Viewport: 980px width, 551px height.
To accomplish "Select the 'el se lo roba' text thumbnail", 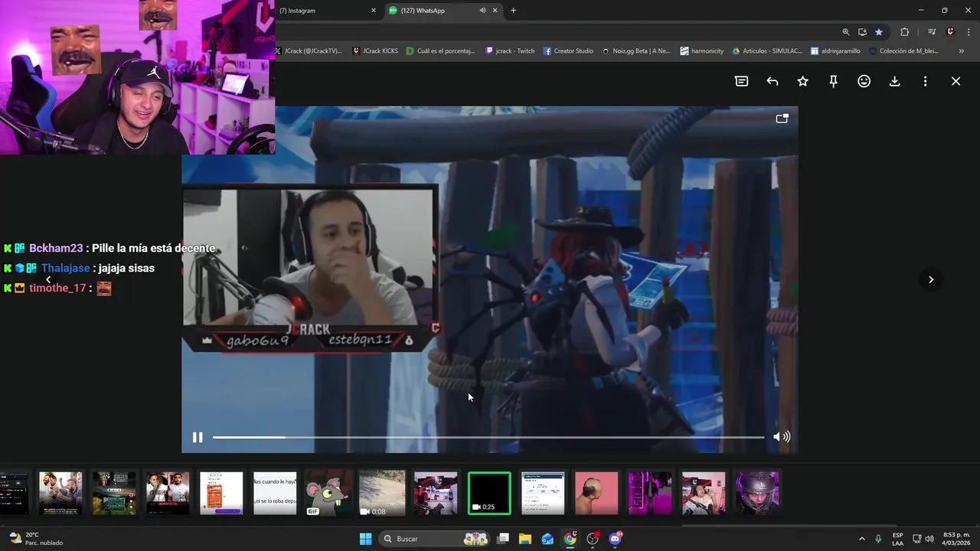I will 275,493.
